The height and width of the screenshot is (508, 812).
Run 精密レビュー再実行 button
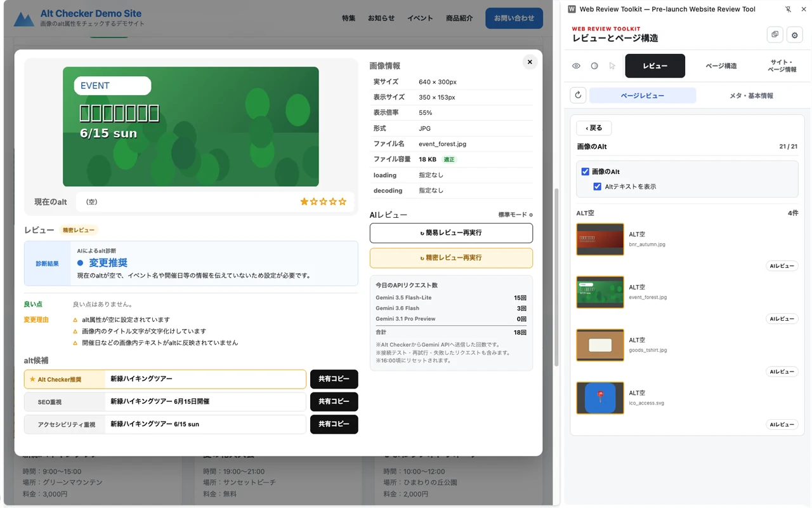451,258
